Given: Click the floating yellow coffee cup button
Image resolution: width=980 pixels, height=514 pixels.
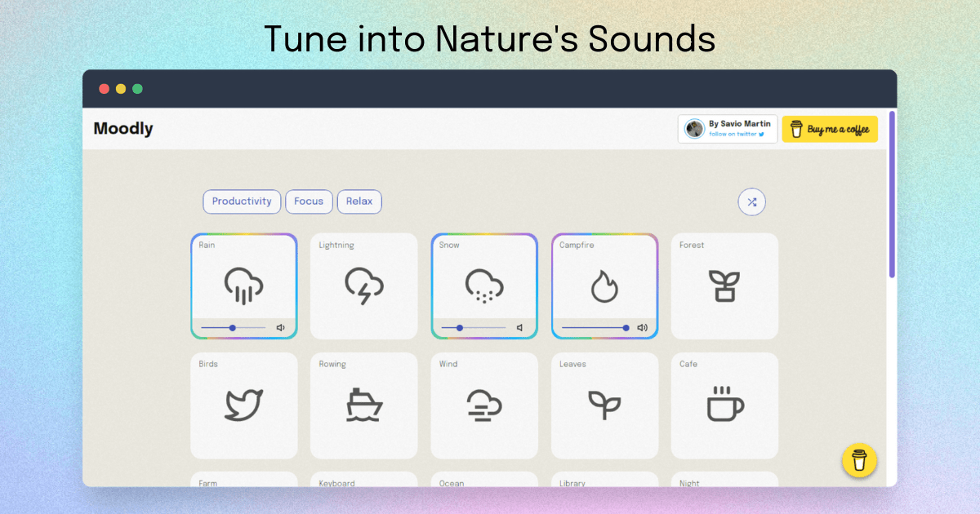Looking at the screenshot, I should 859,460.
